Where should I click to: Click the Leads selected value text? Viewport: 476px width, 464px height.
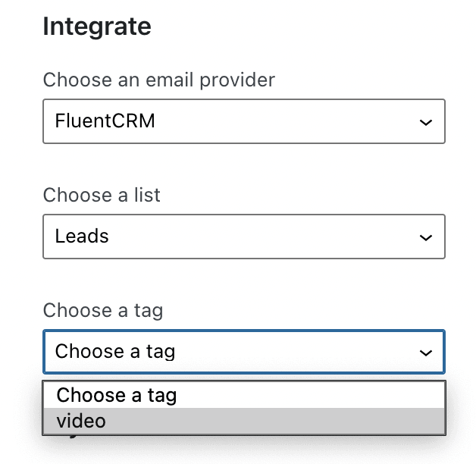tap(82, 236)
